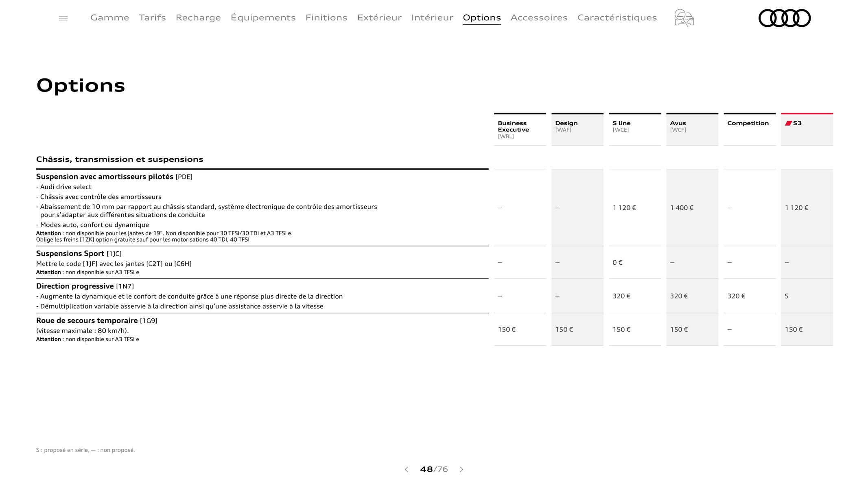This screenshot has height=488, width=868.
Task: Click the red S3 rhombus emblem
Action: coord(788,123)
